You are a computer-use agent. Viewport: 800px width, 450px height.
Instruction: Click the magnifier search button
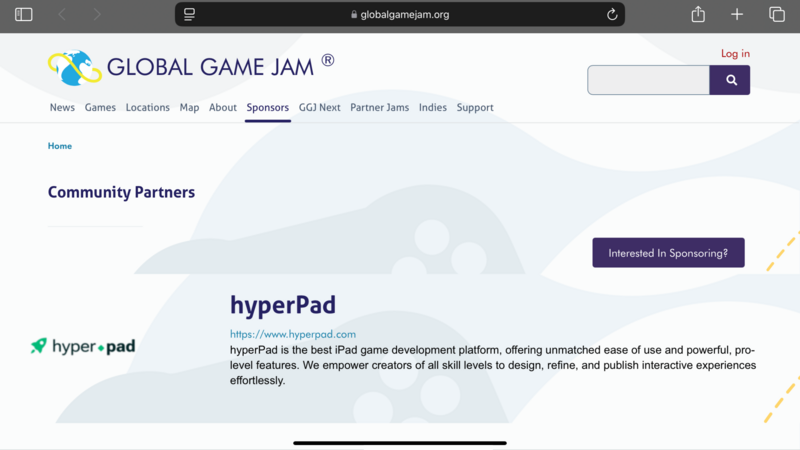pos(730,80)
